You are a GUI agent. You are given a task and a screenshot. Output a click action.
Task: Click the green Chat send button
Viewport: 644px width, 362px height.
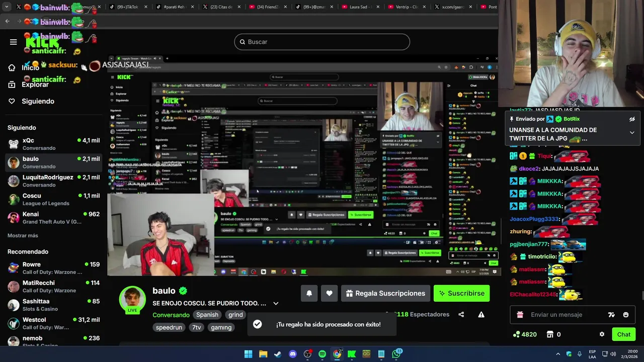tap(623, 334)
